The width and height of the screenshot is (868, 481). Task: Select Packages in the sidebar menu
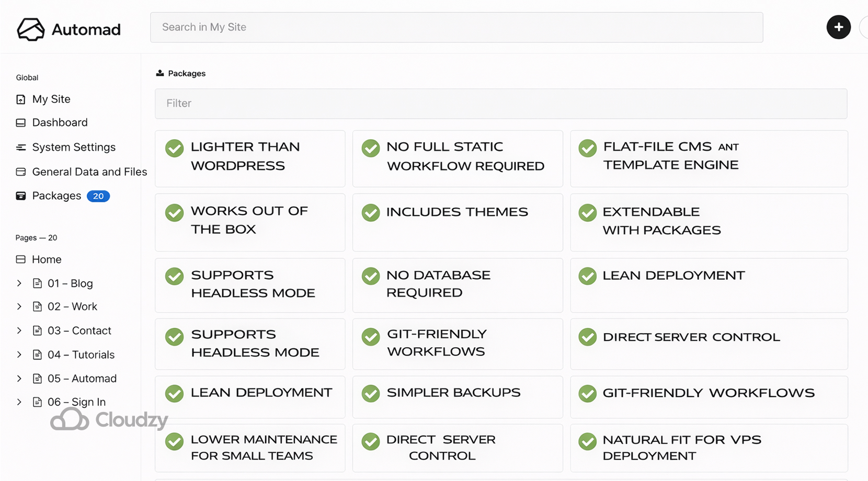[57, 196]
